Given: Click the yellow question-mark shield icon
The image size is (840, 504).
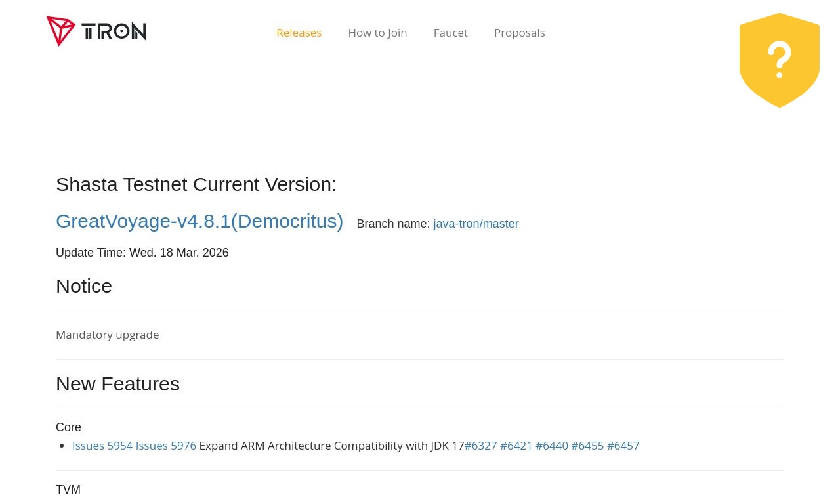Looking at the screenshot, I should click(x=780, y=60).
